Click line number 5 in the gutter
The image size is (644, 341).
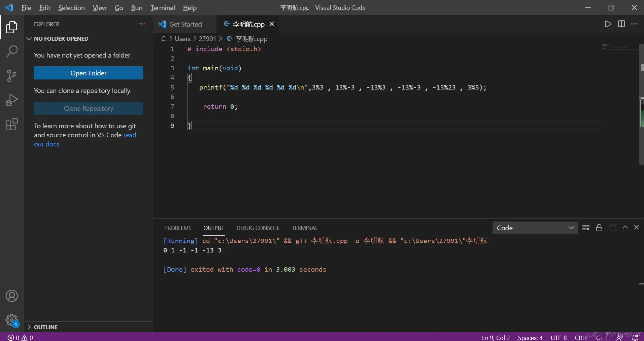tap(172, 87)
